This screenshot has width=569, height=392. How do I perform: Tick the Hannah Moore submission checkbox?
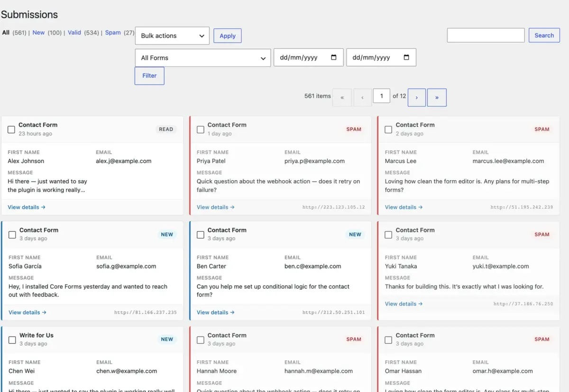(201, 340)
